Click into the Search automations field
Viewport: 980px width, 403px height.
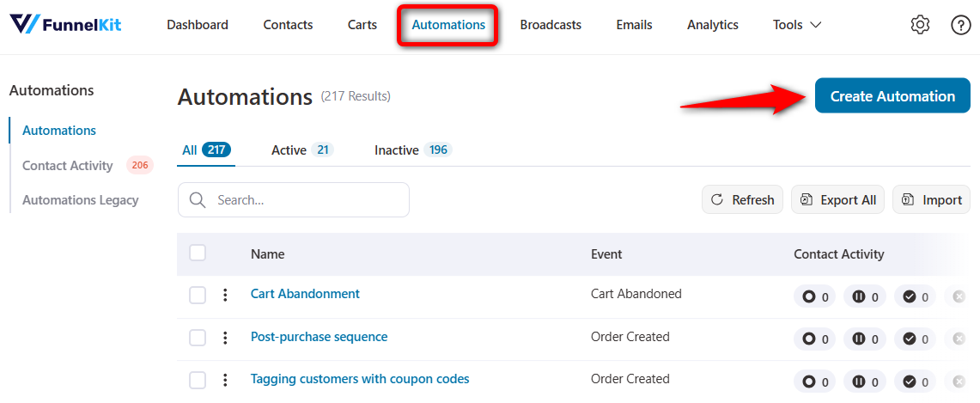pyautogui.click(x=294, y=200)
